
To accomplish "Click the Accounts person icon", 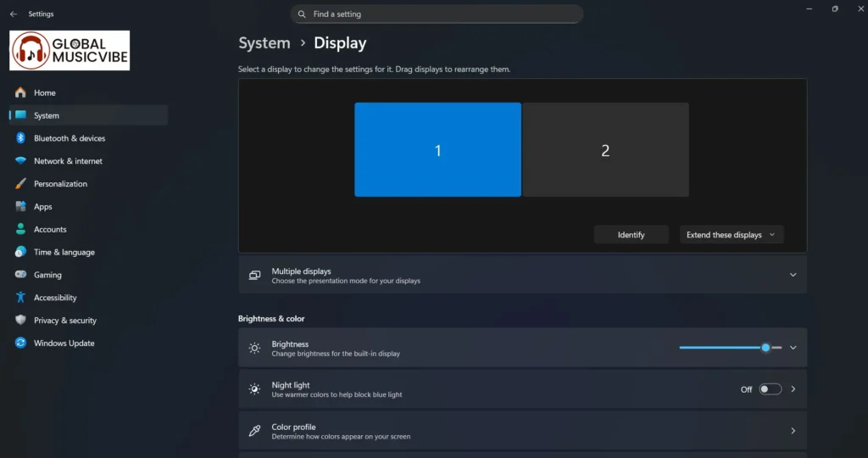I will (20, 229).
